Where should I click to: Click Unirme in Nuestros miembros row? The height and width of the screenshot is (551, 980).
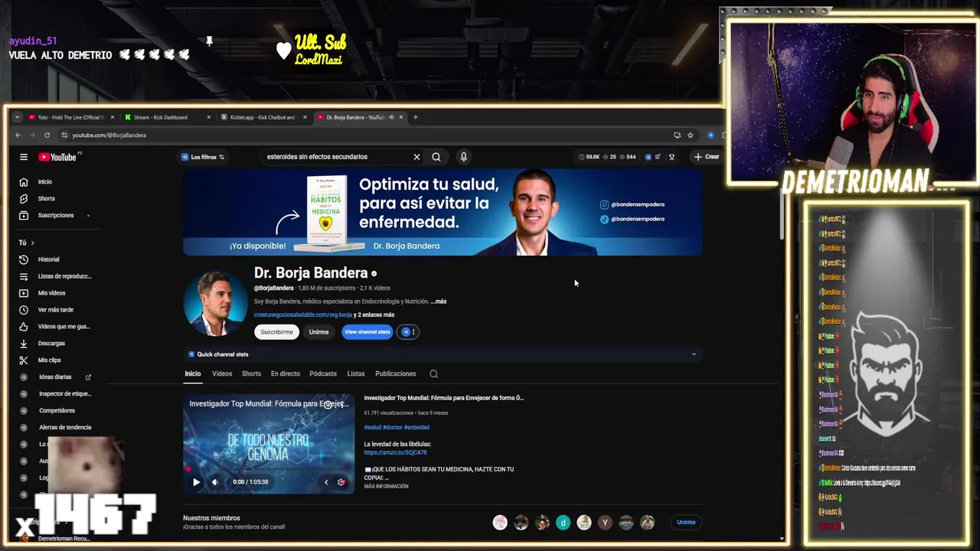[x=686, y=523]
